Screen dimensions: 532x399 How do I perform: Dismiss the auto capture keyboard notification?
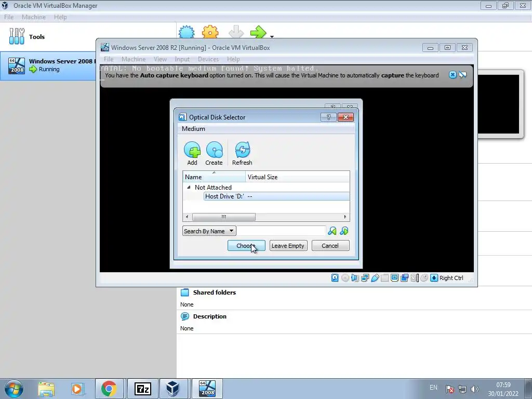pyautogui.click(x=453, y=75)
